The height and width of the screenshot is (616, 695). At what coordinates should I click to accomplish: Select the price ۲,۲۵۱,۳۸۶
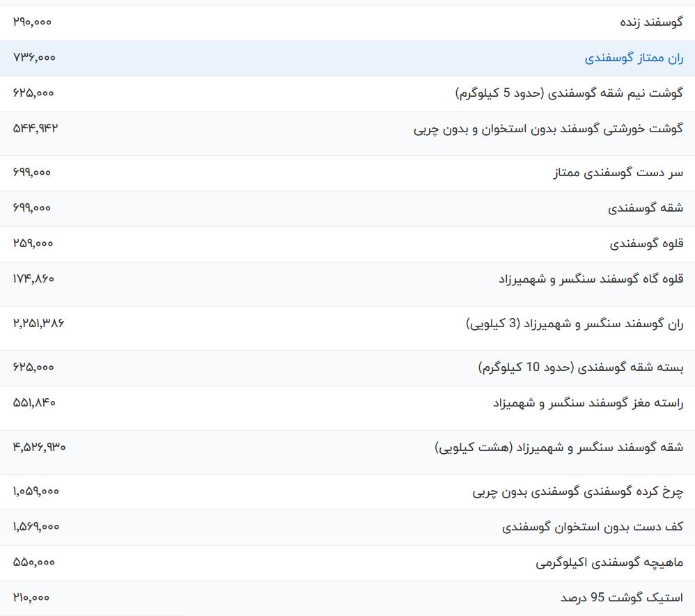pos(38,323)
